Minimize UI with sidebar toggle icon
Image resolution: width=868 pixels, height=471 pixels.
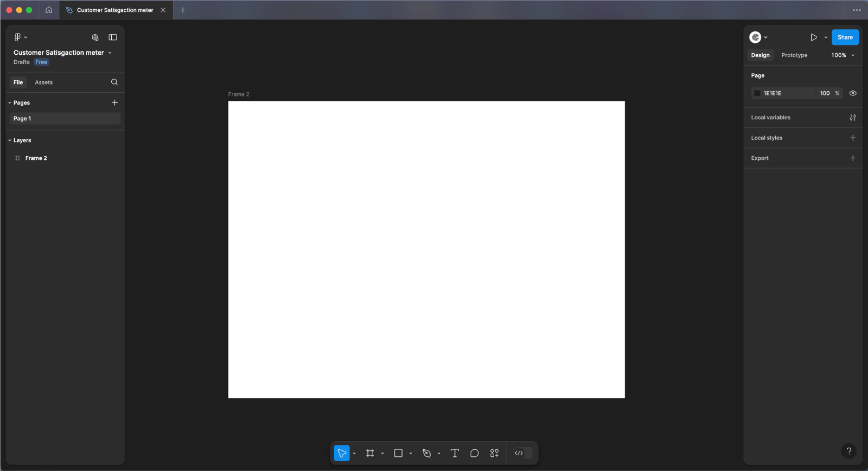click(x=113, y=37)
